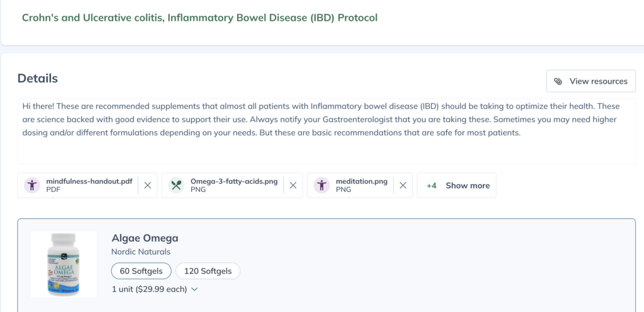Expand attachments with +4 Show more
The image size is (644, 312).
pos(457,186)
